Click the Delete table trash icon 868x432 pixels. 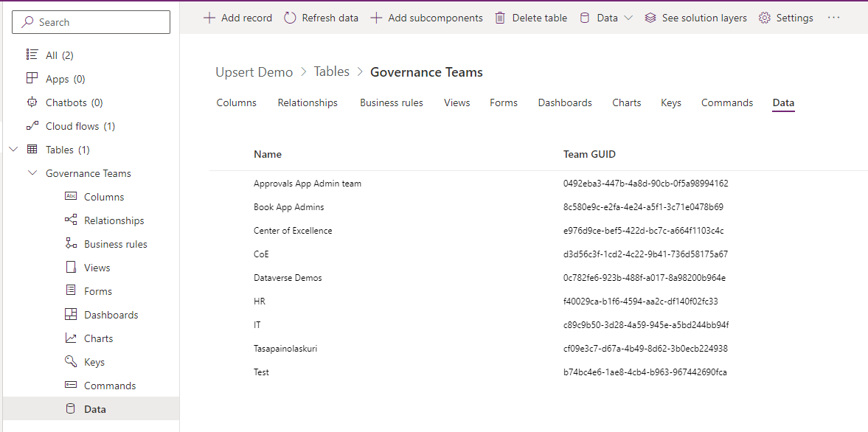click(501, 18)
